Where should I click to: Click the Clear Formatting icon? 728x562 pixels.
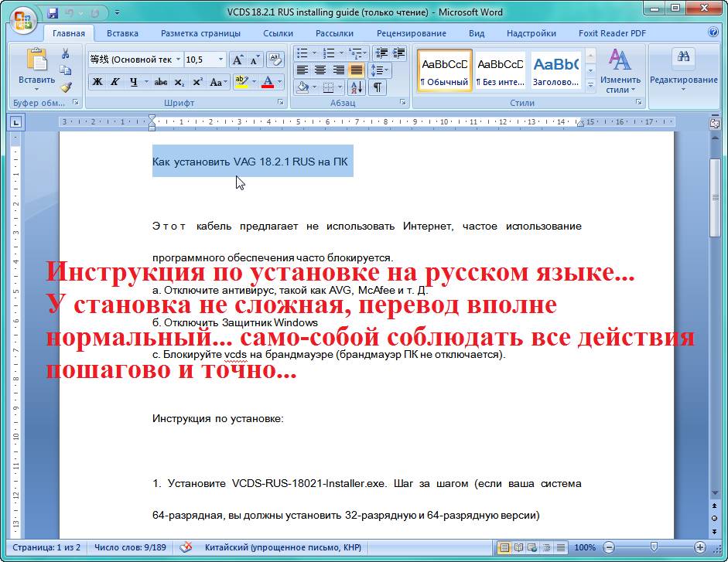point(275,60)
